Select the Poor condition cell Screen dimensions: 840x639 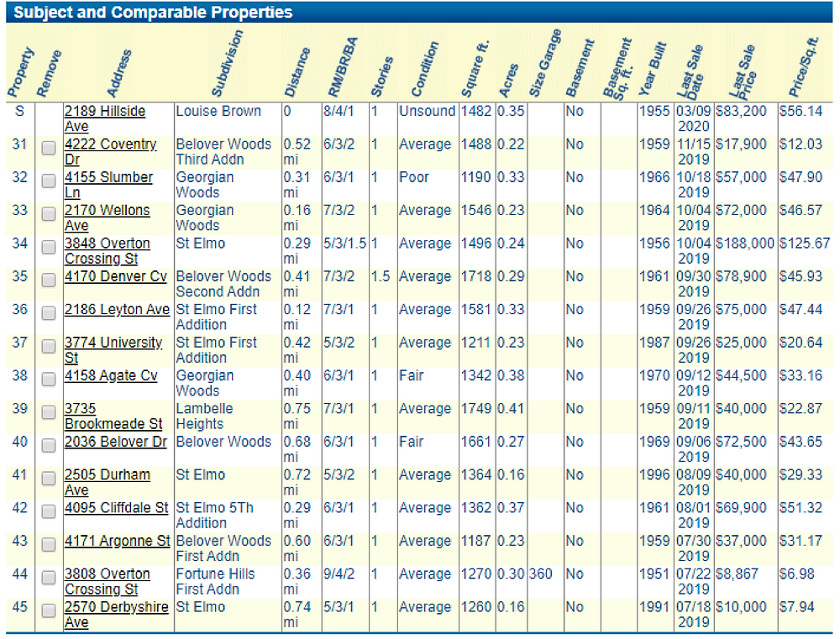pos(413,177)
